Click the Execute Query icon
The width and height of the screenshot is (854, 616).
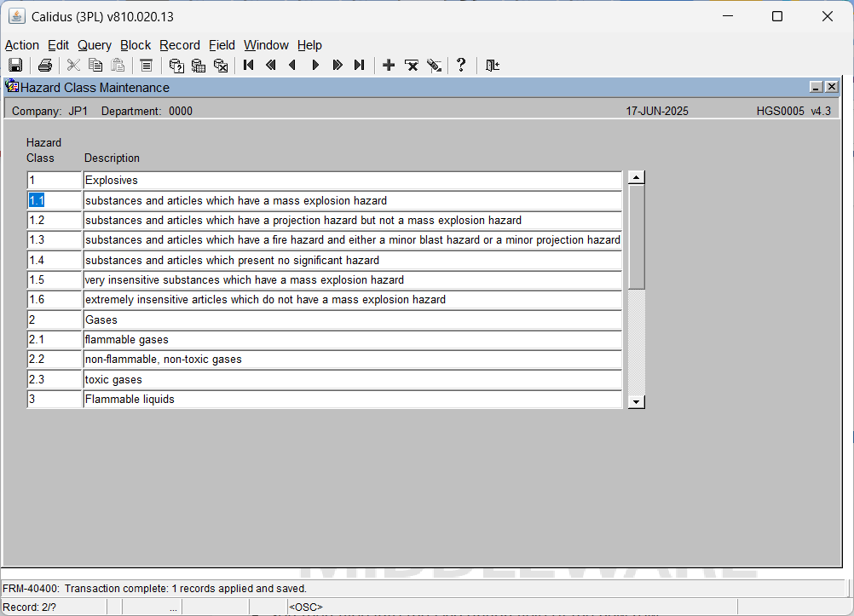pos(199,66)
